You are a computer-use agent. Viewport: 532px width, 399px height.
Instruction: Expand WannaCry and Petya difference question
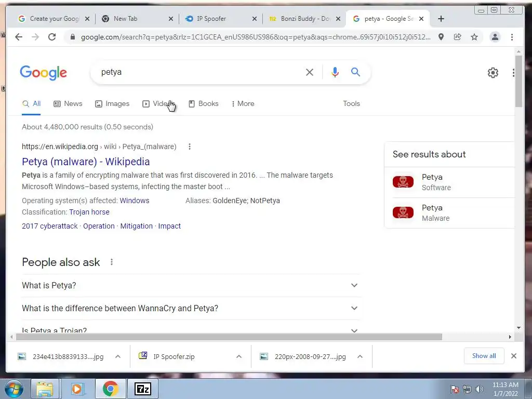190,308
